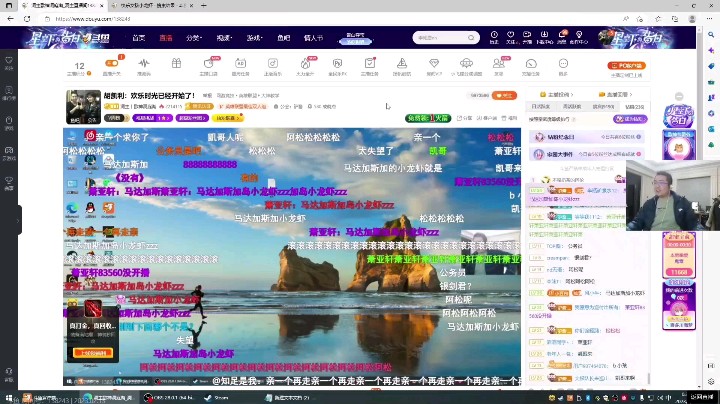
Task: Open the gear settings icon at sidebar bottom
Action: click(x=711, y=381)
